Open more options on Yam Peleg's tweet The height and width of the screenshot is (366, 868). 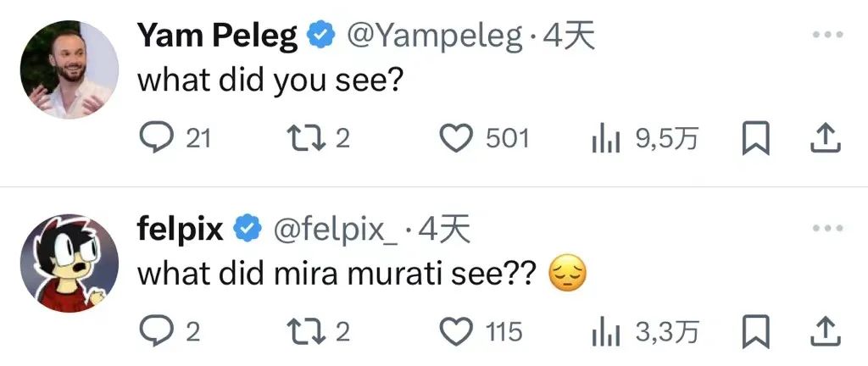pos(826,35)
